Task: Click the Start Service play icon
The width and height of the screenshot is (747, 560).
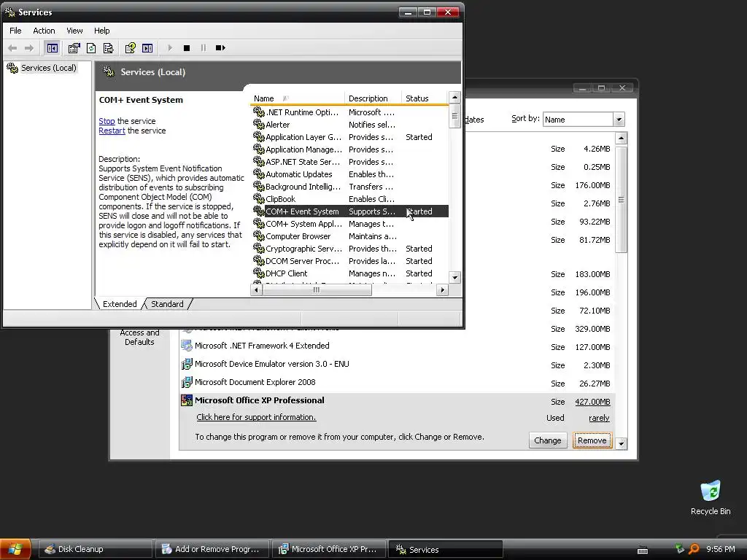Action: click(169, 48)
